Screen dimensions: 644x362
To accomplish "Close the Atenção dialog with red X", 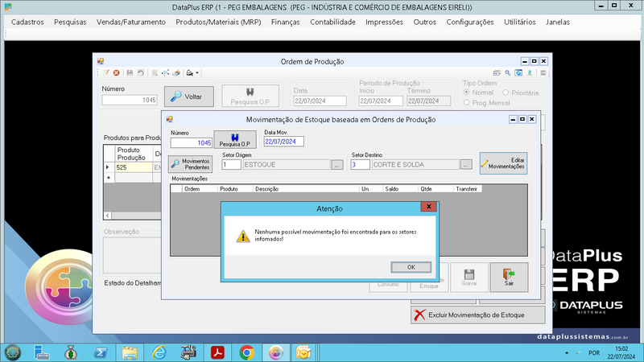I will [429, 207].
